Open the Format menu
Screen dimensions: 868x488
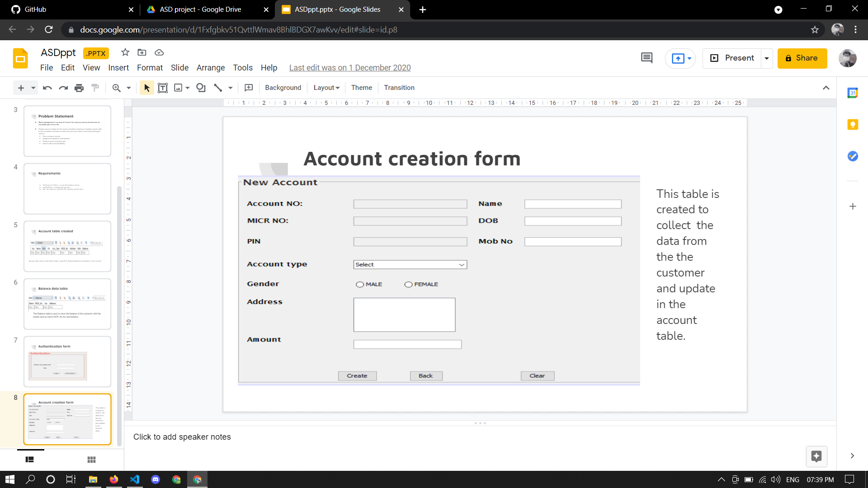pyautogui.click(x=150, y=68)
